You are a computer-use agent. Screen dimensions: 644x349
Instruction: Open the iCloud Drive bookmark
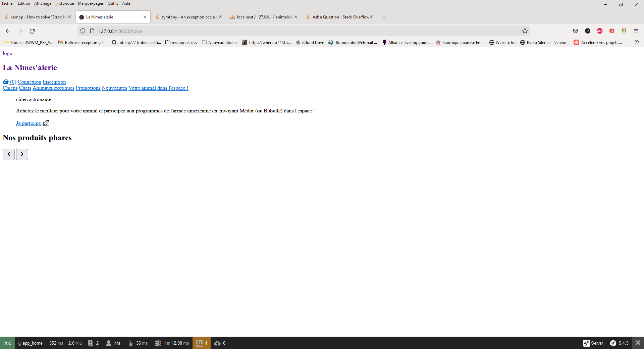[x=310, y=43]
